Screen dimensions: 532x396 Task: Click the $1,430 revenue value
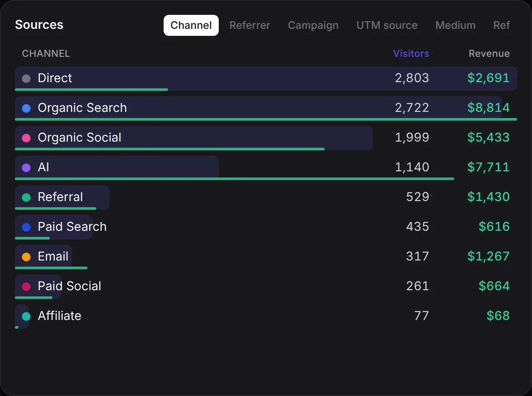[488, 197]
